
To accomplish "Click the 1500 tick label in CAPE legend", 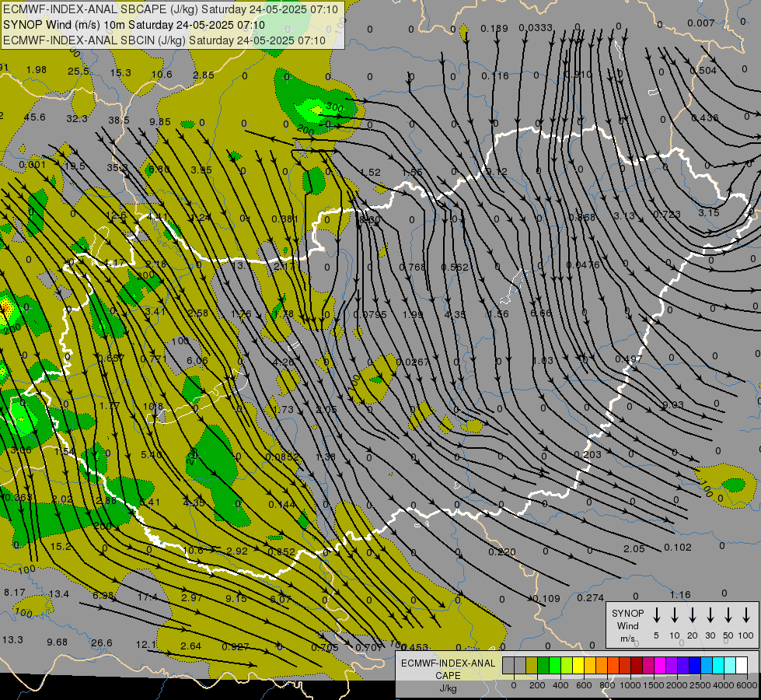I will [653, 685].
